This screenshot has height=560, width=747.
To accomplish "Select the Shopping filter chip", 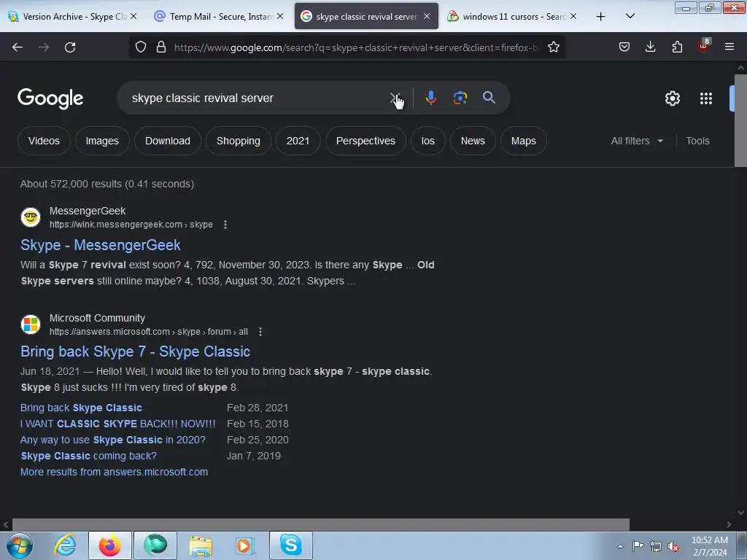I will tap(239, 141).
